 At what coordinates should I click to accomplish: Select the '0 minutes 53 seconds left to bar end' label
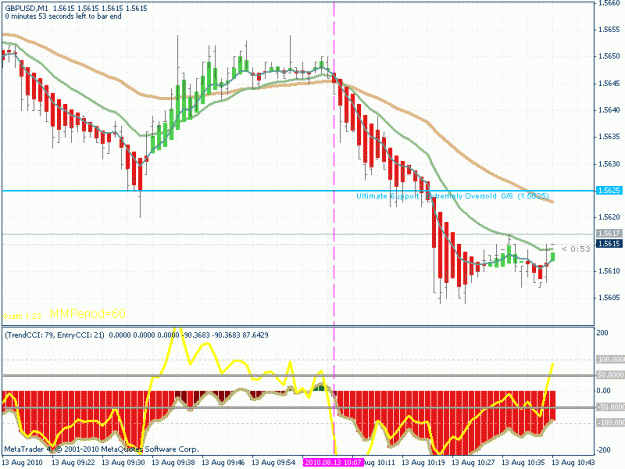[x=63, y=16]
